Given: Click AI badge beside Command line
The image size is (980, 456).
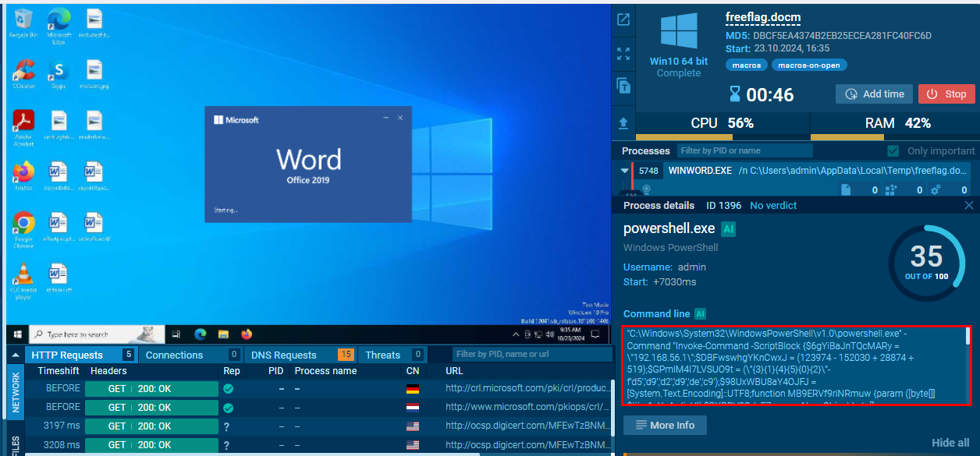Looking at the screenshot, I should pos(700,313).
